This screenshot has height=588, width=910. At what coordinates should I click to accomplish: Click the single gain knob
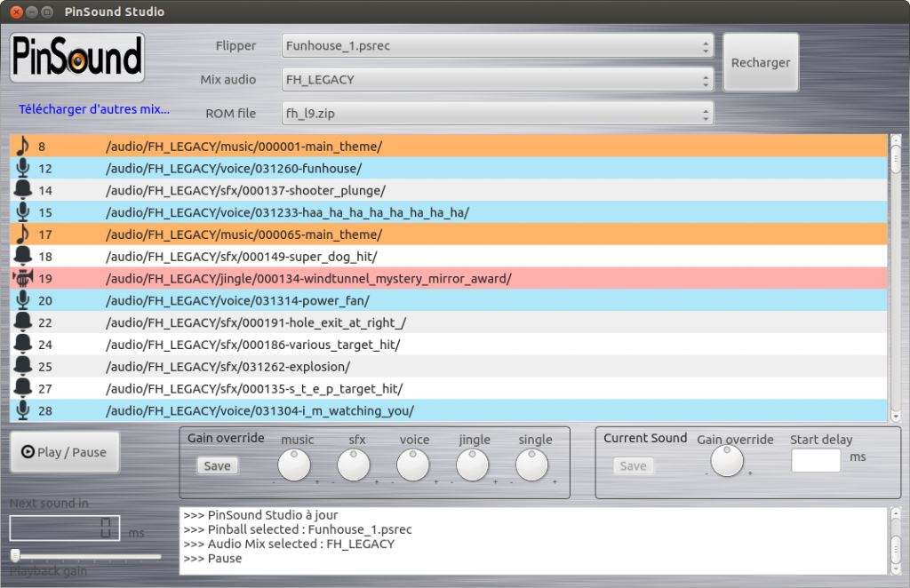[x=531, y=465]
